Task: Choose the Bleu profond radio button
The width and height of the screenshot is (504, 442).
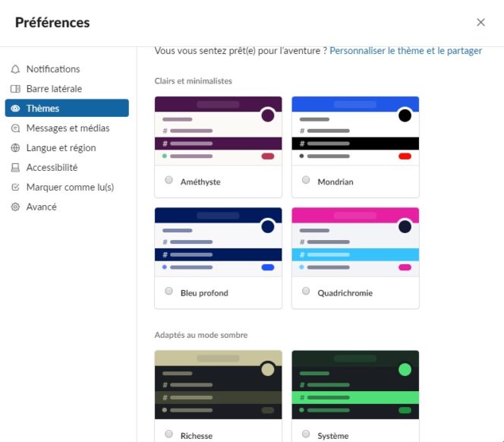Action: 169,291
